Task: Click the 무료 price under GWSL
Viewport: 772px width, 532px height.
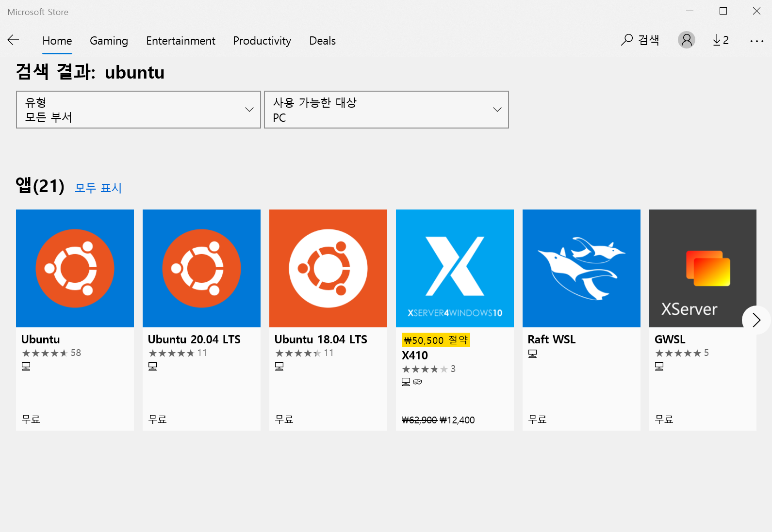Action: pyautogui.click(x=664, y=419)
